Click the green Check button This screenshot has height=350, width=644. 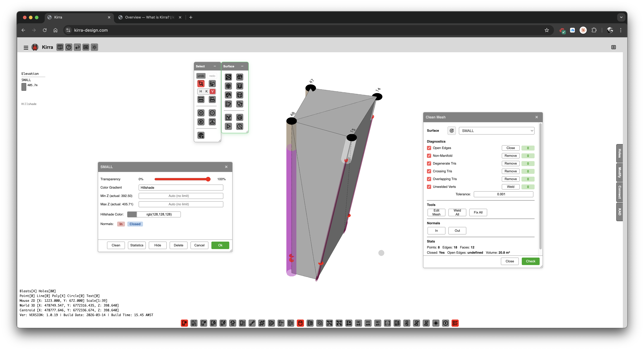click(x=530, y=261)
